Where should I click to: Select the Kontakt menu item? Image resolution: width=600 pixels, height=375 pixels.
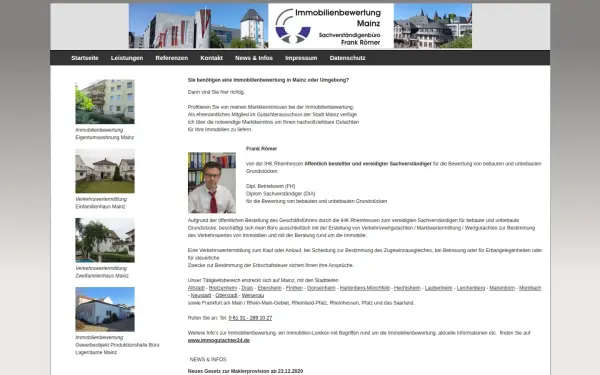(x=212, y=58)
